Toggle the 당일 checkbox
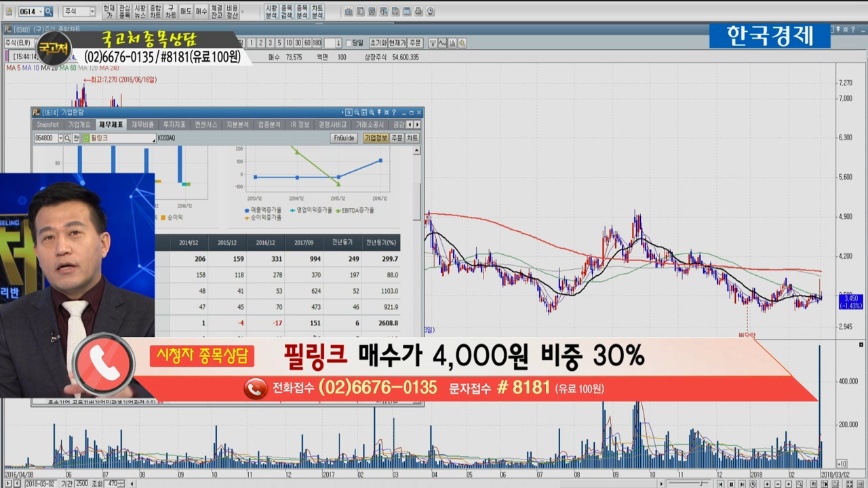This screenshot has height=488, width=868. click(349, 43)
